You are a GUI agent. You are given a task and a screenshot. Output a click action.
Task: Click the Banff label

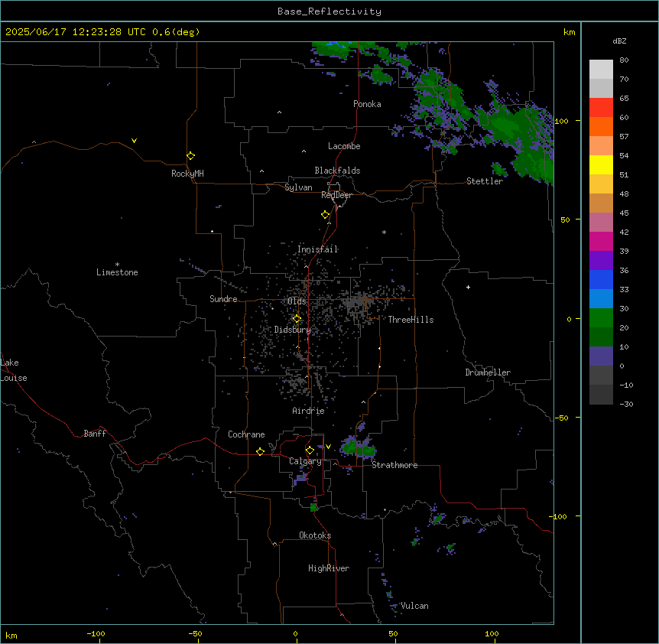95,434
